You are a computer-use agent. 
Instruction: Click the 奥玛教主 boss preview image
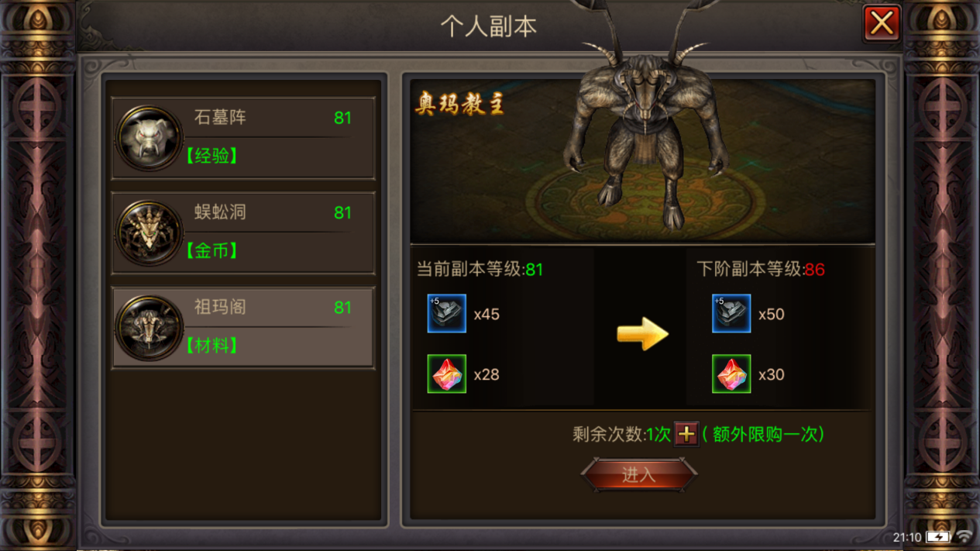pos(642,161)
